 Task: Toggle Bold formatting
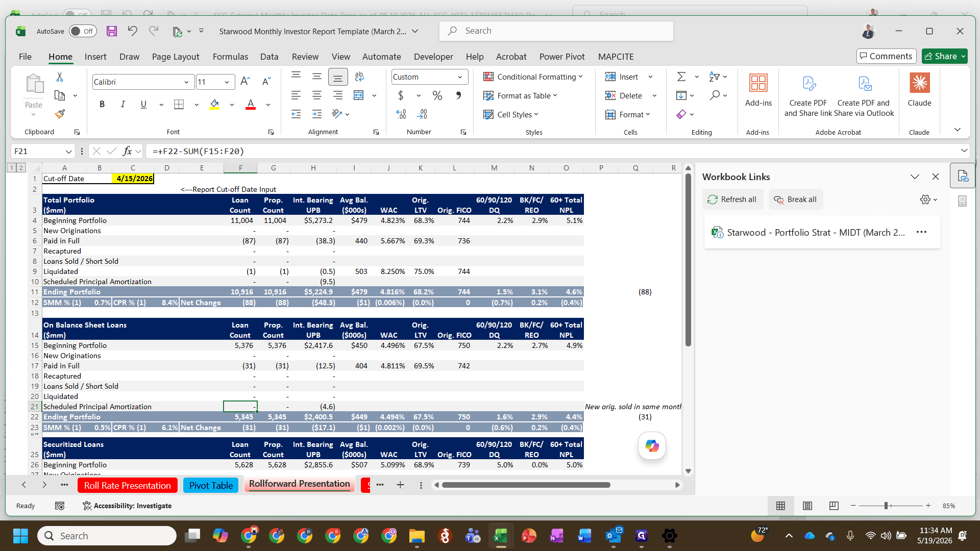pos(102,105)
